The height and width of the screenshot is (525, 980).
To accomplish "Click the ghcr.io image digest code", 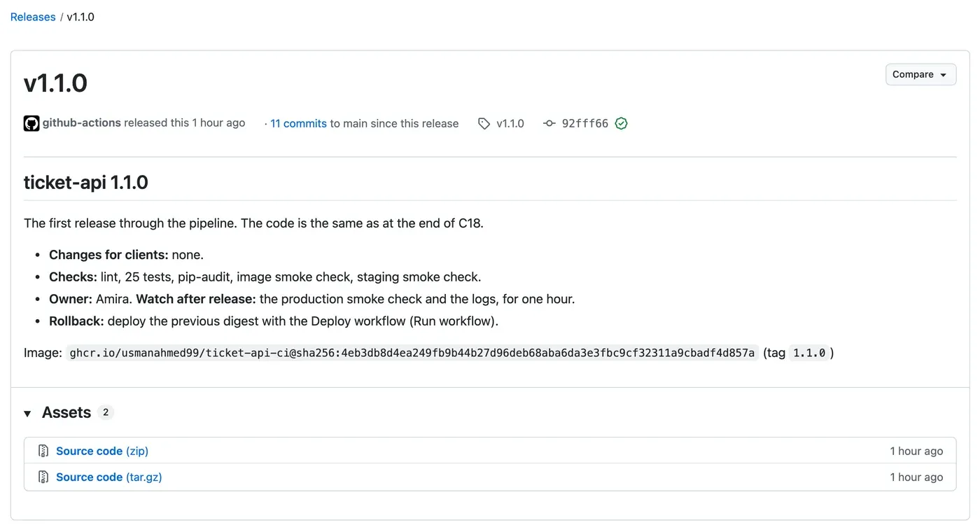I will point(412,353).
